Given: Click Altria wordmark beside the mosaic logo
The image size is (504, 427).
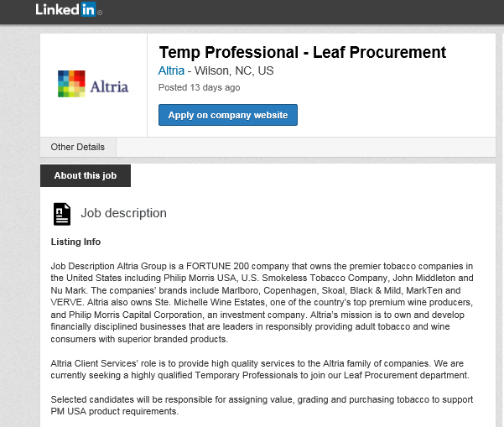Looking at the screenshot, I should 109,86.
